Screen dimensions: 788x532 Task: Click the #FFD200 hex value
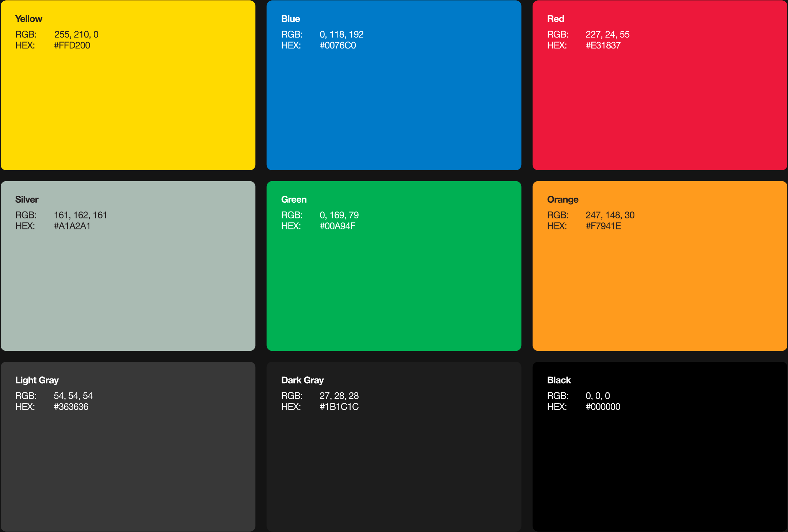click(72, 46)
